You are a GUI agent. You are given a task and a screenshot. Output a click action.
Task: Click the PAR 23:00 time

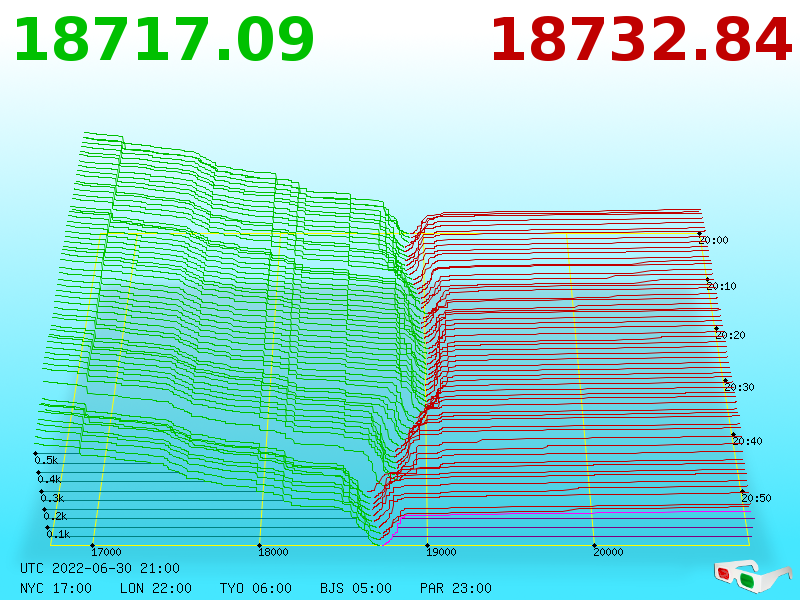tap(456, 588)
